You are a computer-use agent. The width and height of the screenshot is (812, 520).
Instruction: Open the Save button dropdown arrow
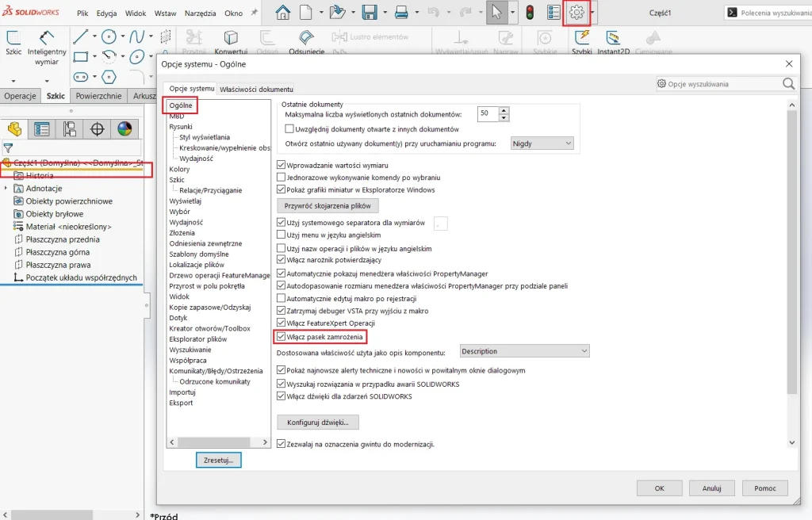pyautogui.click(x=385, y=13)
